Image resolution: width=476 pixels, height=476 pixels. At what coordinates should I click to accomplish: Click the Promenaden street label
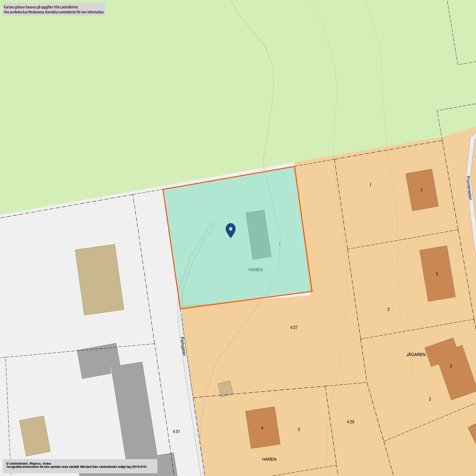[469, 188]
